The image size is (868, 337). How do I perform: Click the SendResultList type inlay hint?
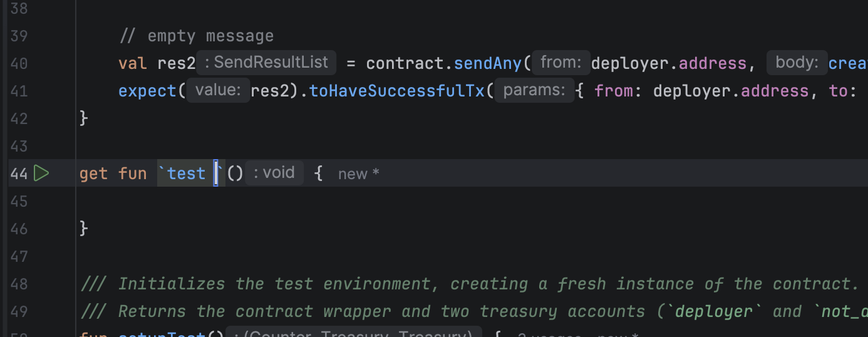(x=266, y=63)
